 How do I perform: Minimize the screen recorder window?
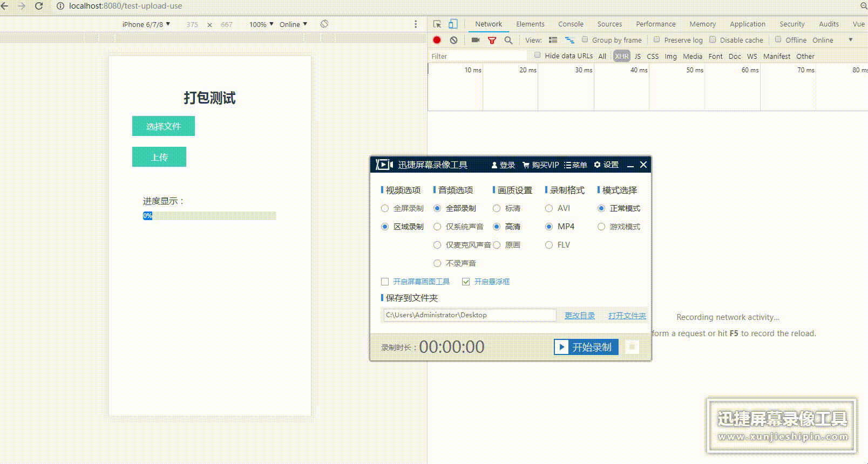coord(630,165)
